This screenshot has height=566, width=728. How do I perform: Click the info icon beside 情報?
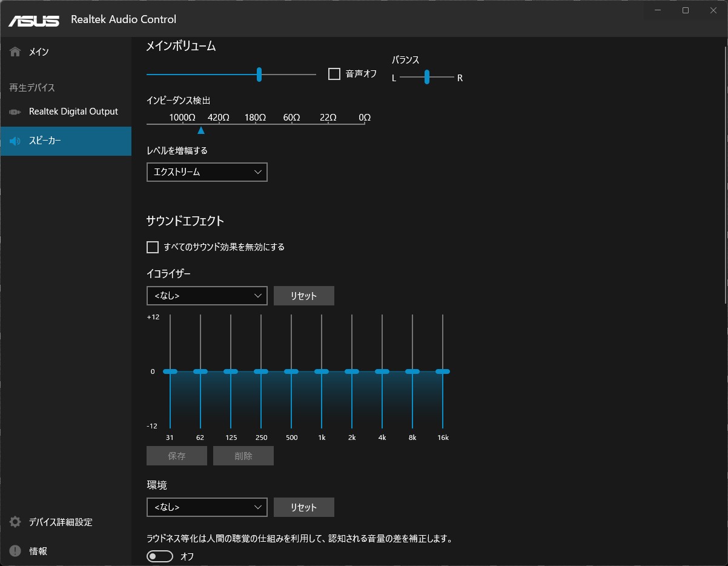[16, 551]
